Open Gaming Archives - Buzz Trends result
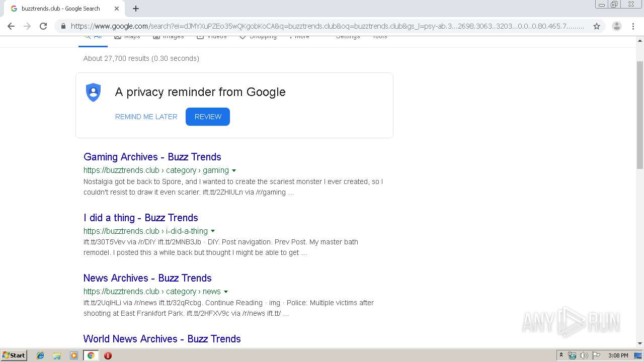Screen dimensions: 644x362 [x=152, y=157]
